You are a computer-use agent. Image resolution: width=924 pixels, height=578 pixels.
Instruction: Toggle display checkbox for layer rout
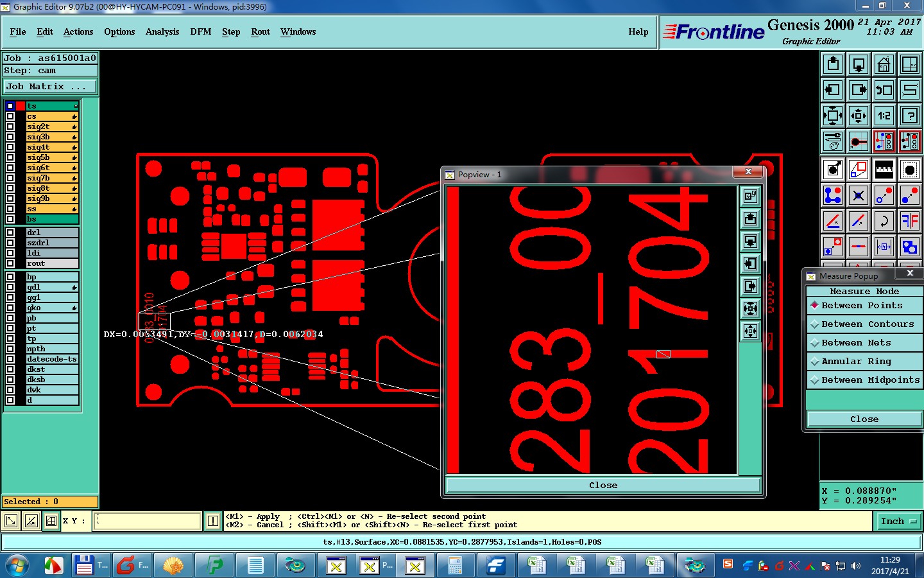(10, 263)
